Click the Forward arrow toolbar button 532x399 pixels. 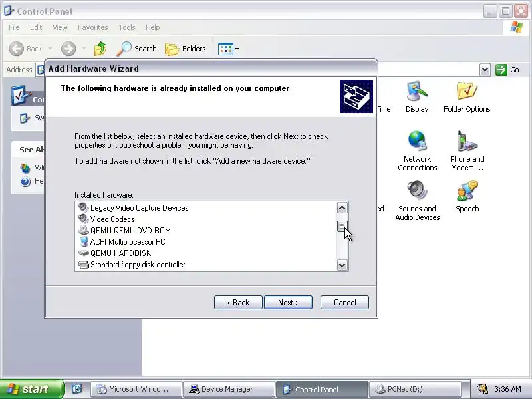coord(68,49)
